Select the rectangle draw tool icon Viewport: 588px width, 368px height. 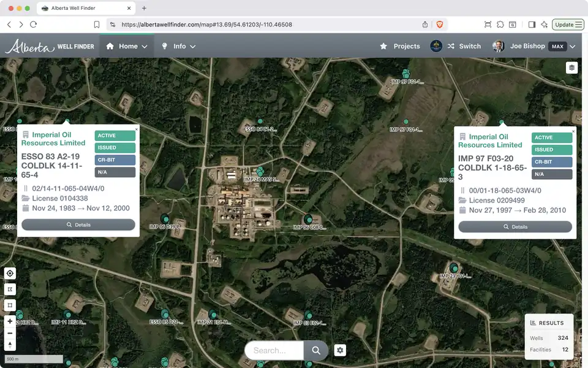tap(10, 305)
